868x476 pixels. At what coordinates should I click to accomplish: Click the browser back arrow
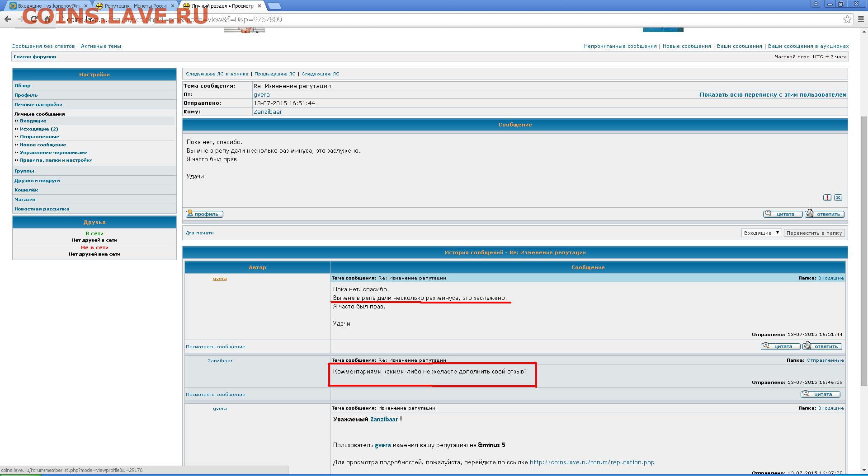tap(8, 19)
